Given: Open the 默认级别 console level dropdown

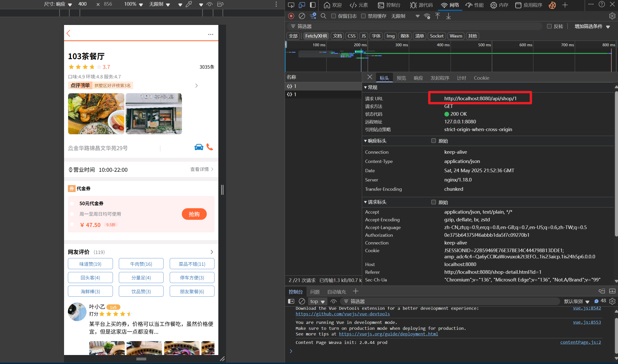Looking at the screenshot, I should 576,301.
